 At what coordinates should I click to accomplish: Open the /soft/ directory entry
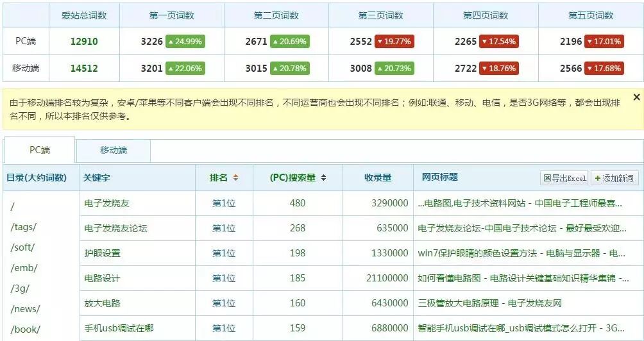22,247
